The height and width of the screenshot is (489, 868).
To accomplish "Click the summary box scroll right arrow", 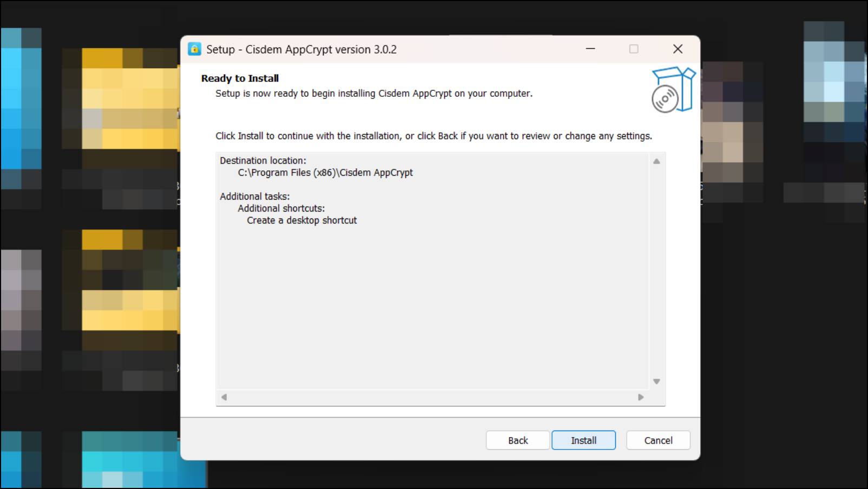I will coord(641,397).
